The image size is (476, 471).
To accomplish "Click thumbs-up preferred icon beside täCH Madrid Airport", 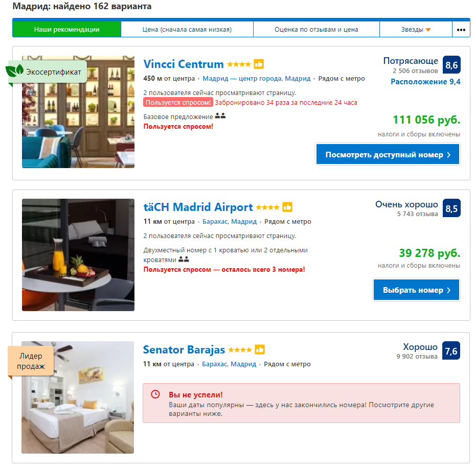I will click(x=287, y=207).
